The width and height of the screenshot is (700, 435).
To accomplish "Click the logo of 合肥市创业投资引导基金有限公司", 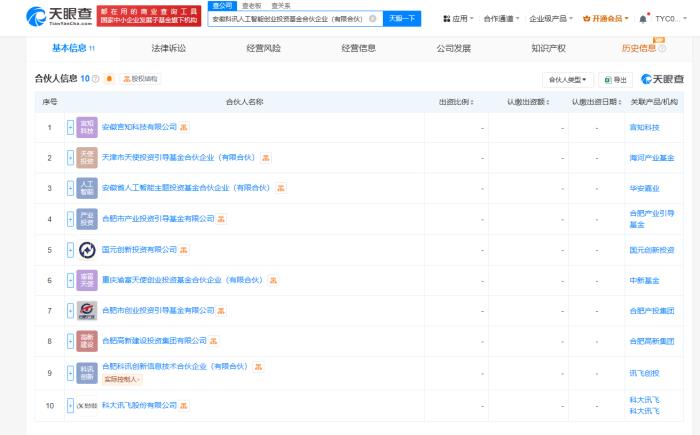I will (87, 310).
